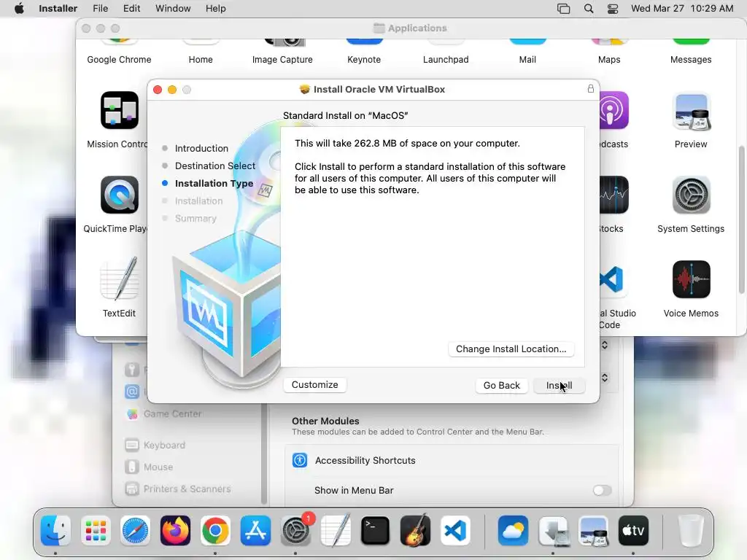
Task: Open the Edit menu
Action: tap(131, 9)
